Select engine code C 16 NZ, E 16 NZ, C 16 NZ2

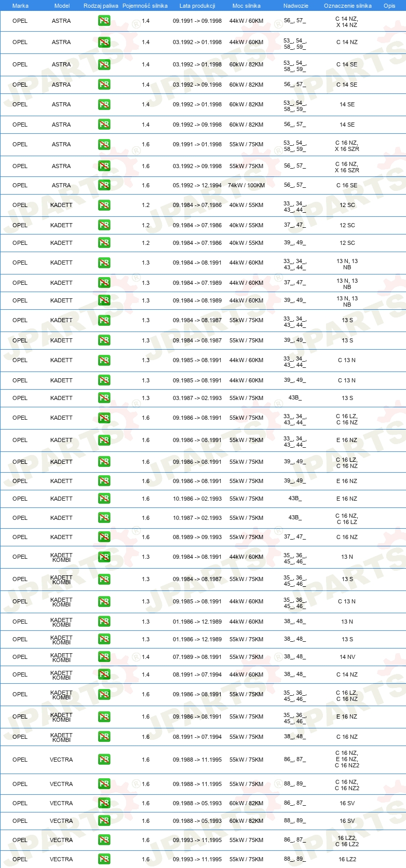(347, 760)
